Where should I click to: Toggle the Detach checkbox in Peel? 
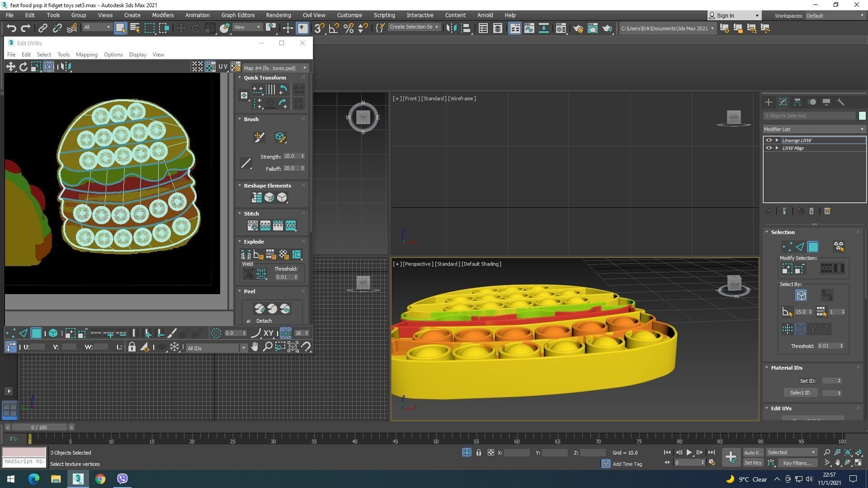249,321
